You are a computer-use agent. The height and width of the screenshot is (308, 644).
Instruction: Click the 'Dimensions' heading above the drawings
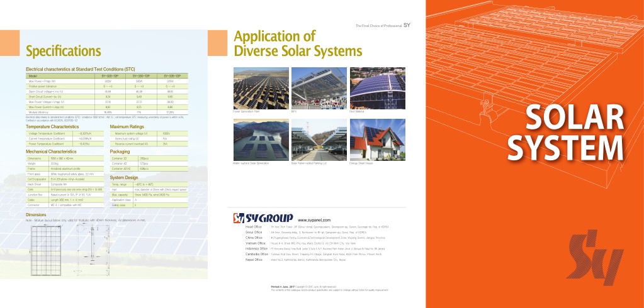pos(36,214)
